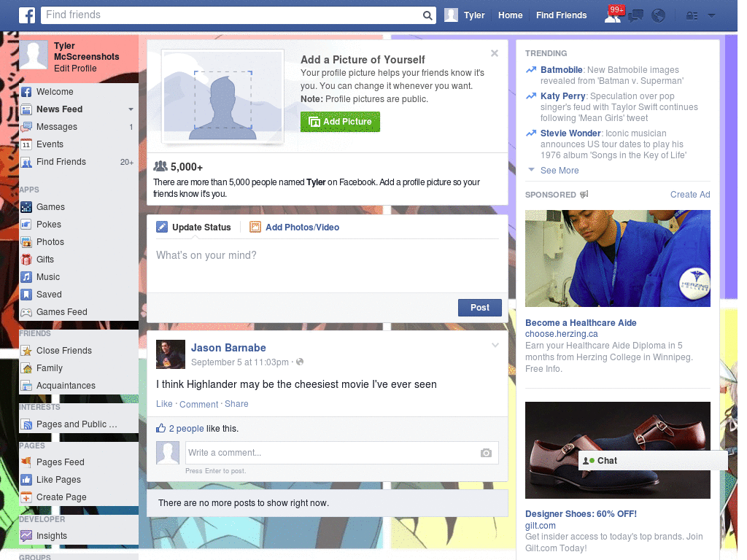Viewport: 747px width, 560px height.
Task: Select the Add Photos/Video tab
Action: pos(295,227)
